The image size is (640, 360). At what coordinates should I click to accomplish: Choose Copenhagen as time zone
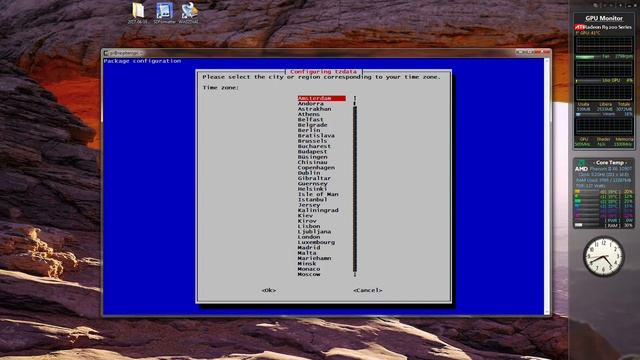tap(316, 167)
